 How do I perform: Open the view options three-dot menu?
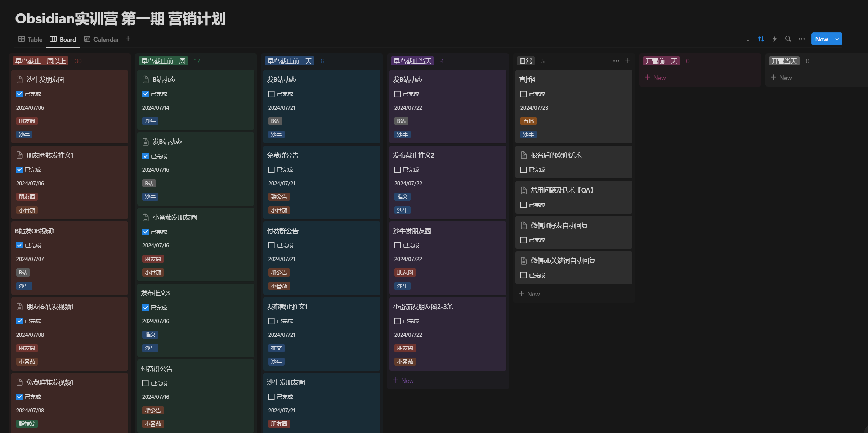(x=801, y=39)
